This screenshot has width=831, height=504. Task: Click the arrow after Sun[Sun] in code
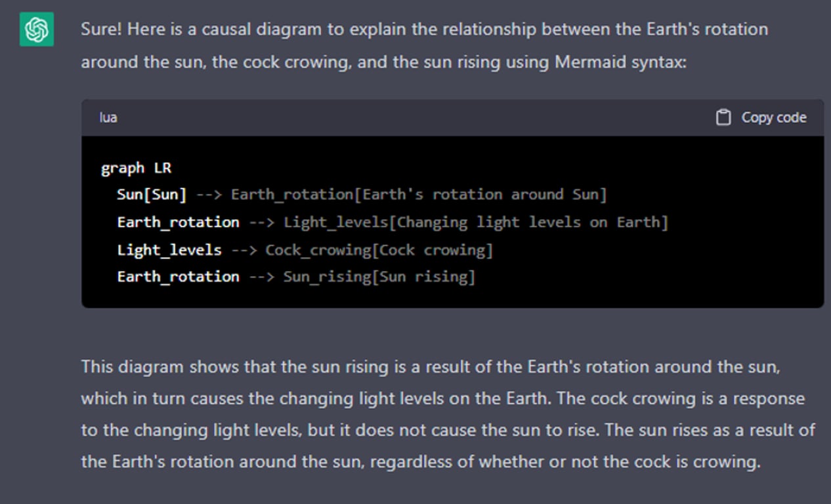click(209, 194)
